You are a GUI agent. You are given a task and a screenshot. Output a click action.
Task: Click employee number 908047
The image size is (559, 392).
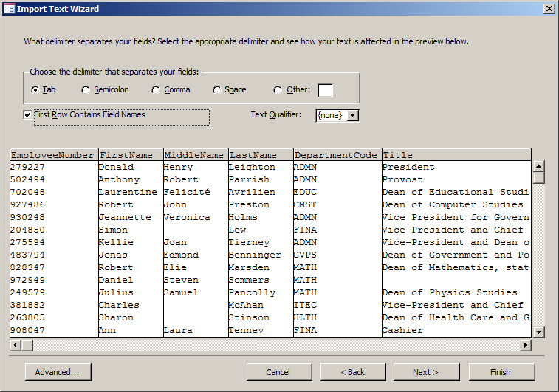[27, 330]
